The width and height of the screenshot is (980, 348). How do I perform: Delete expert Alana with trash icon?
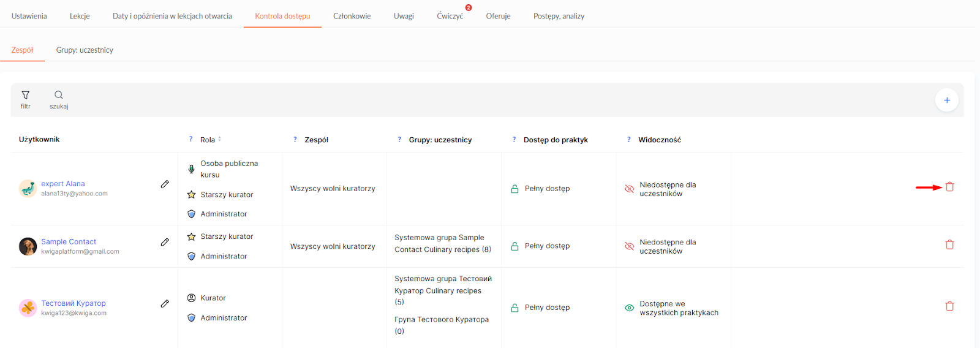tap(949, 187)
